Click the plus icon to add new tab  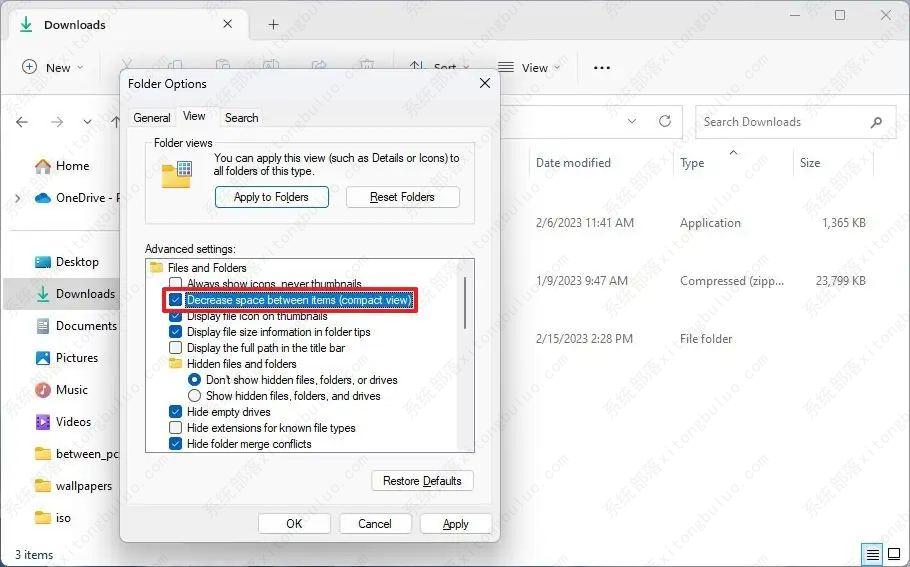click(273, 24)
